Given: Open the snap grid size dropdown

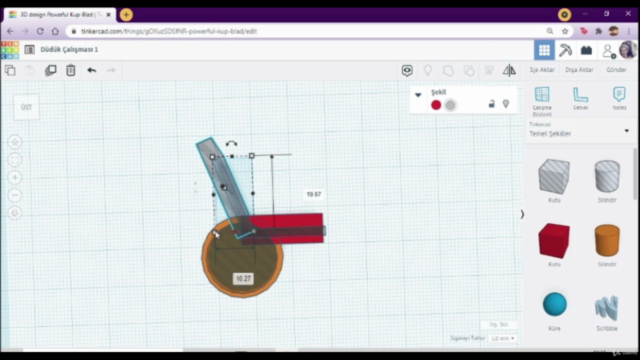Looking at the screenshot, I should coord(503,338).
